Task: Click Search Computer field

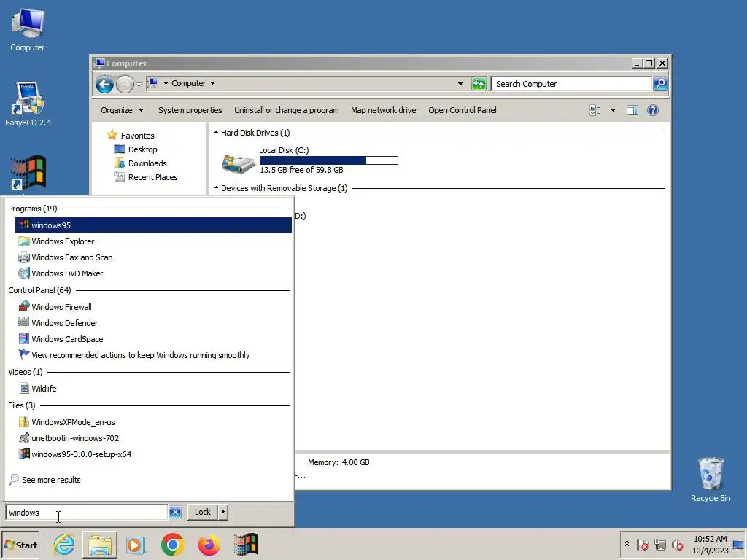Action: click(570, 84)
